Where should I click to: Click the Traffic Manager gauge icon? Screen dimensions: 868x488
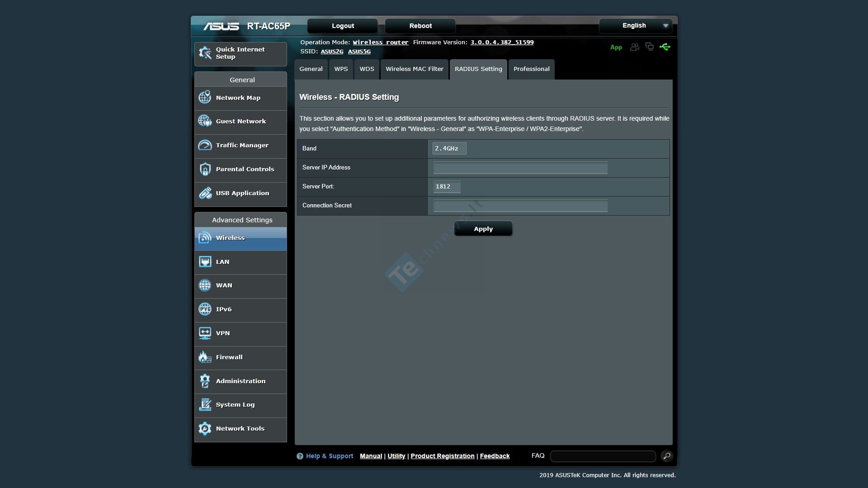(205, 145)
